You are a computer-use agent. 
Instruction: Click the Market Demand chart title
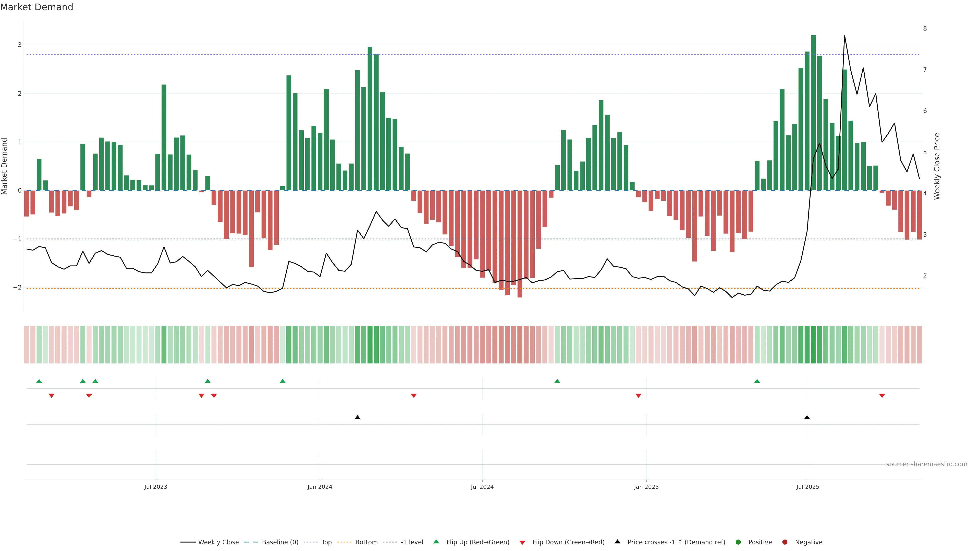(36, 7)
